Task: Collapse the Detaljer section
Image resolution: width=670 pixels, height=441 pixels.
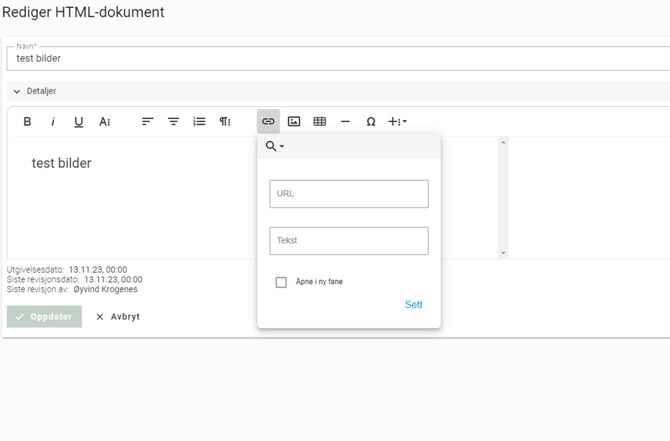Action: click(x=17, y=91)
